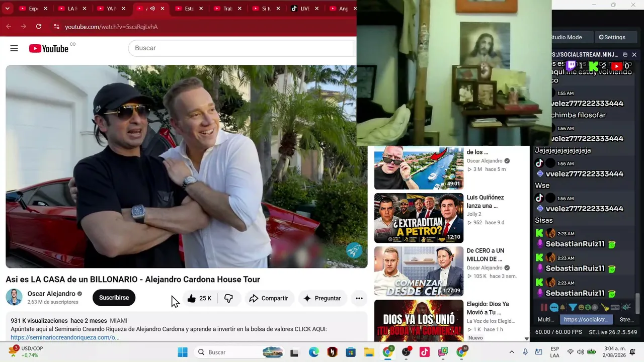Click the notification bell in Social Stream toolbar
The image size is (644, 362).
pos(563,307)
